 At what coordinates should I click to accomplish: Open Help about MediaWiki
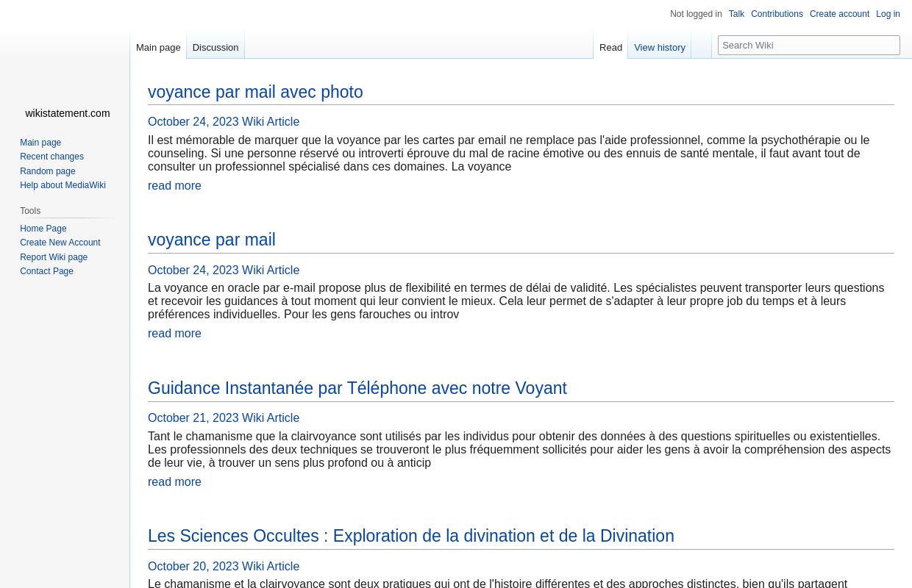tap(63, 185)
